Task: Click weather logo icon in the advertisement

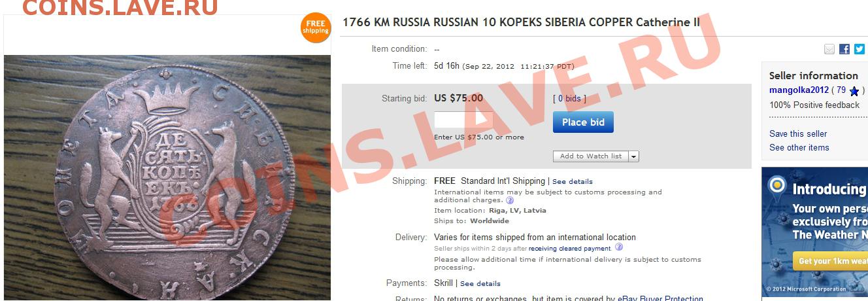Action: pyautogui.click(x=776, y=185)
